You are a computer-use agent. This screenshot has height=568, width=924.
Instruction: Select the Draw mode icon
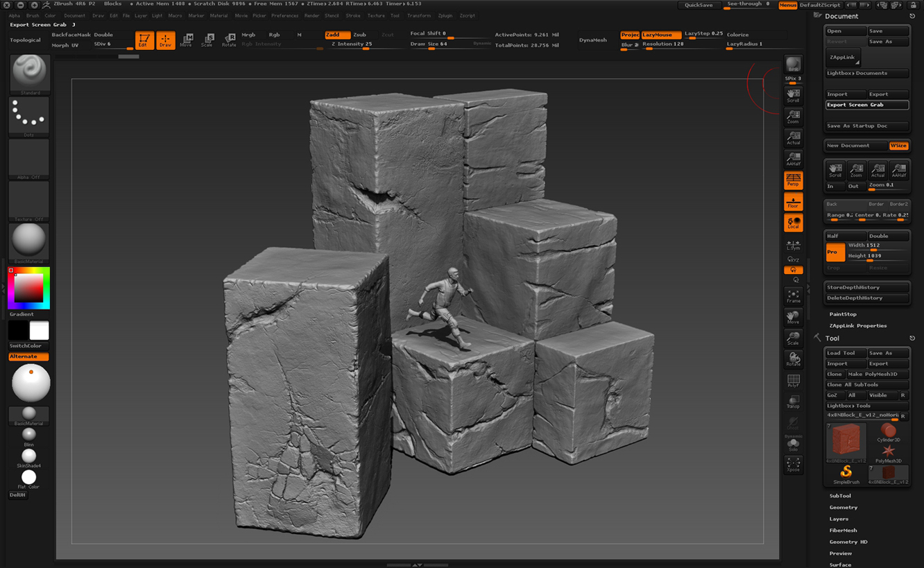click(165, 40)
